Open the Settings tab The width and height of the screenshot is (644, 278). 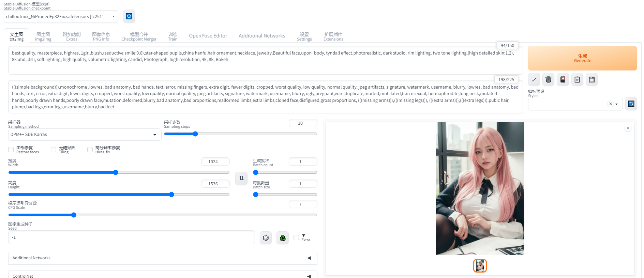[x=304, y=36]
